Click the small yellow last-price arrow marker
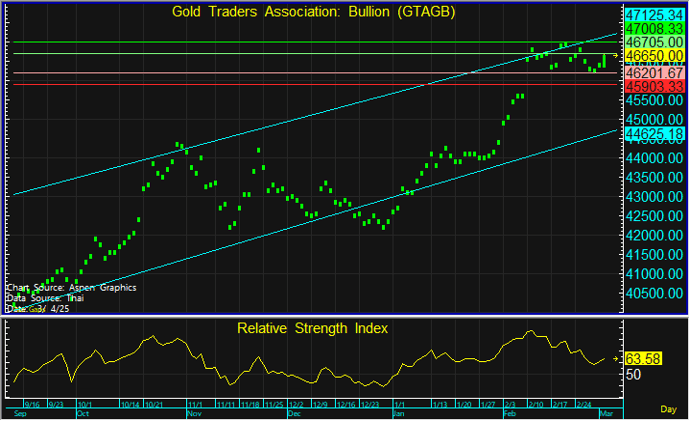 (x=615, y=57)
